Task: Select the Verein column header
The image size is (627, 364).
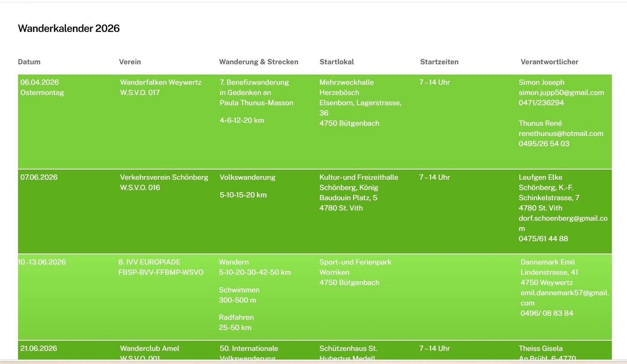Action: click(x=130, y=62)
